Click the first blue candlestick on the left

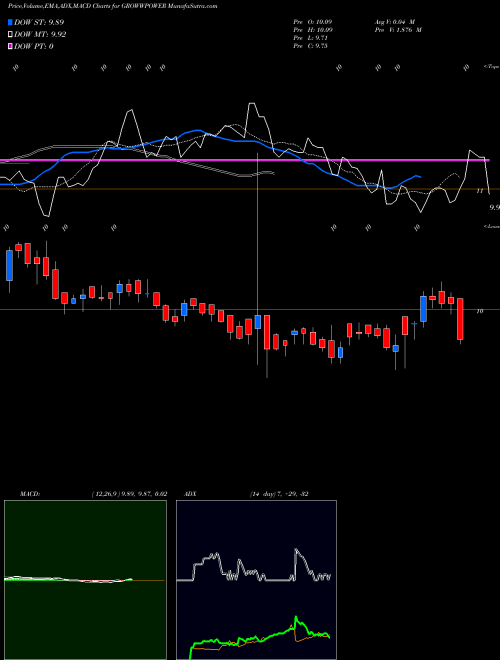[x=9, y=265]
